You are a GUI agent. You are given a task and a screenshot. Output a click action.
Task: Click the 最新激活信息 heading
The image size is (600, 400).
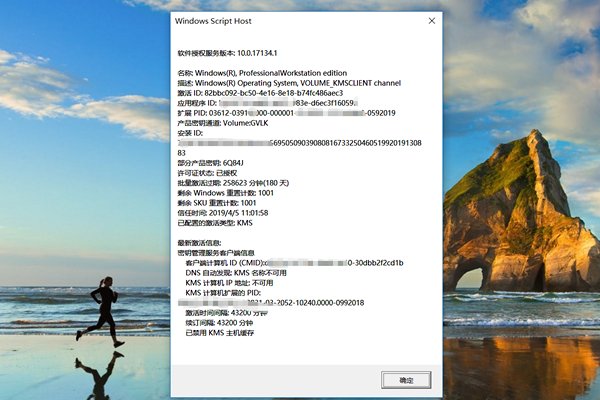(x=199, y=243)
